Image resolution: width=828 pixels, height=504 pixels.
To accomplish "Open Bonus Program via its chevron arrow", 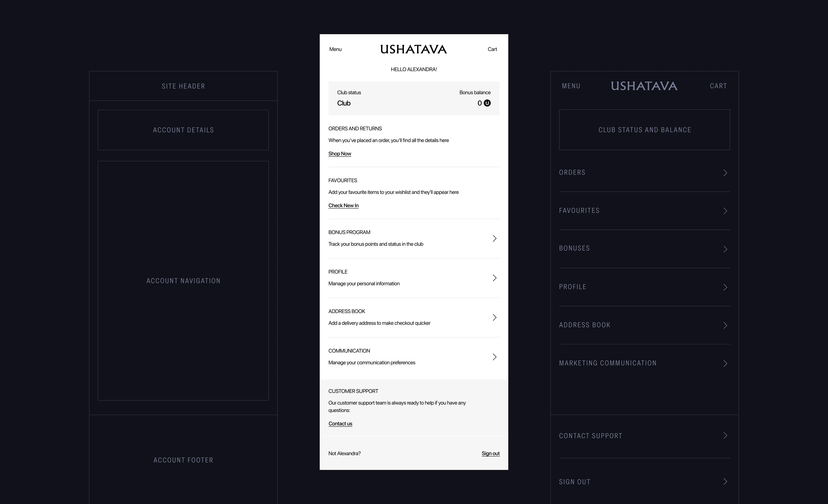I will (494, 238).
